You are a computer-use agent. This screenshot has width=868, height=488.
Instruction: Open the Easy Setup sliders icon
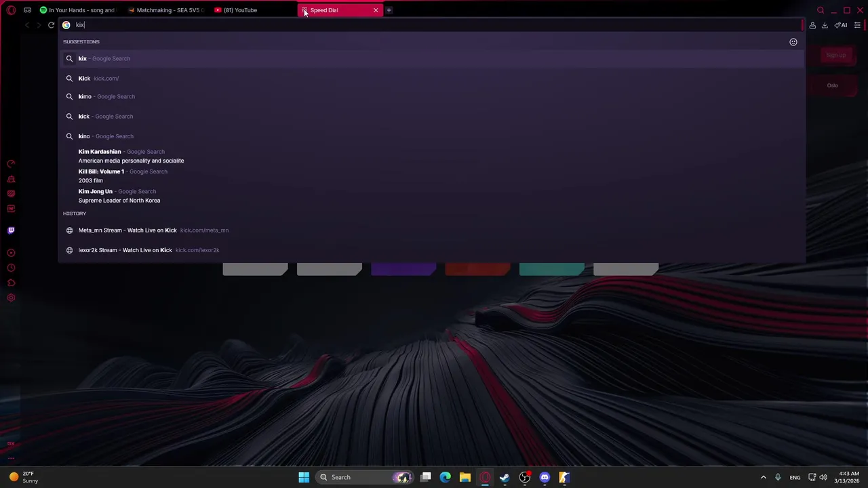pos(857,25)
